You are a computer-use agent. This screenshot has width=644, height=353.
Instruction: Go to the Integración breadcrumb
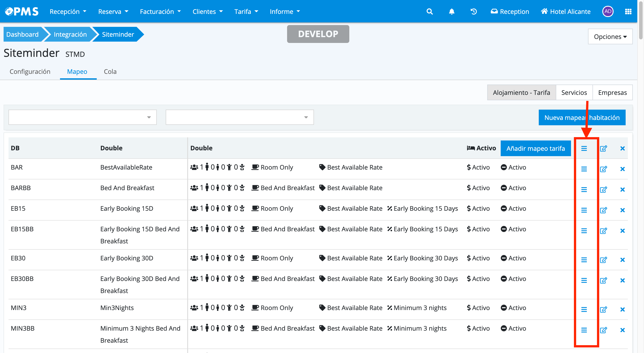tap(70, 34)
